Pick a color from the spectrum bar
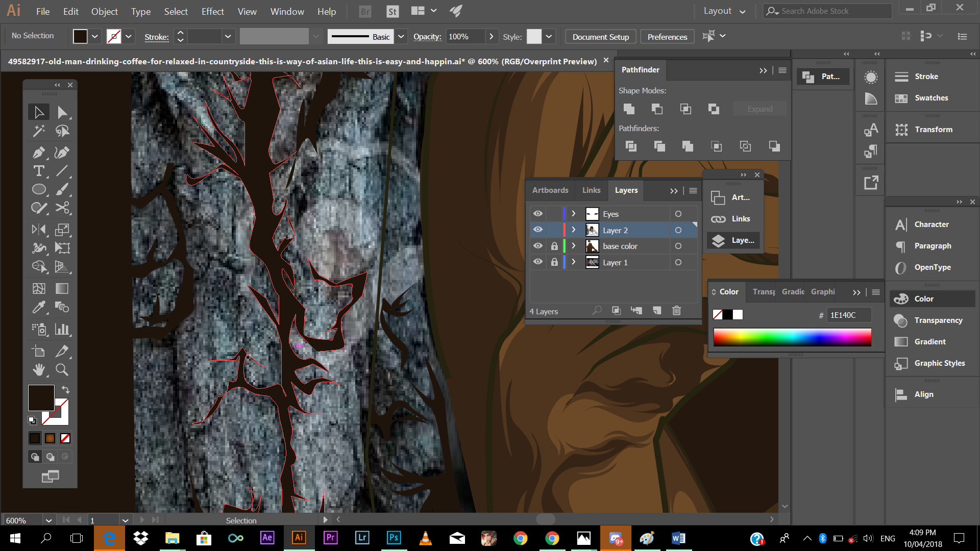Screen dimensions: 980x551 (x=792, y=337)
